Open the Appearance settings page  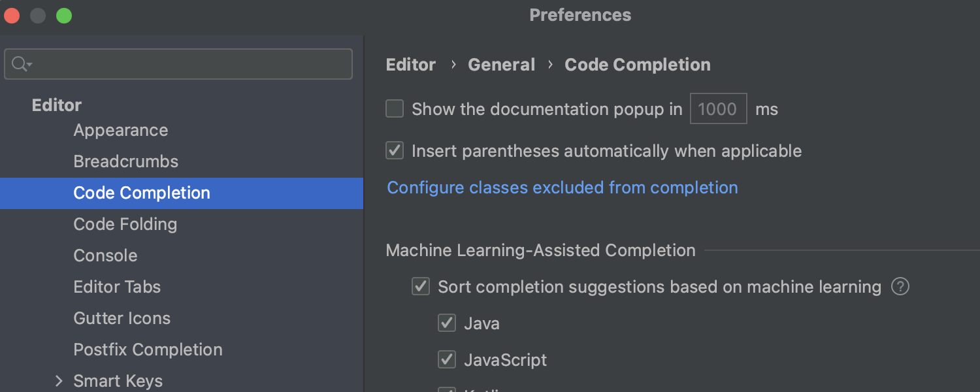click(121, 131)
